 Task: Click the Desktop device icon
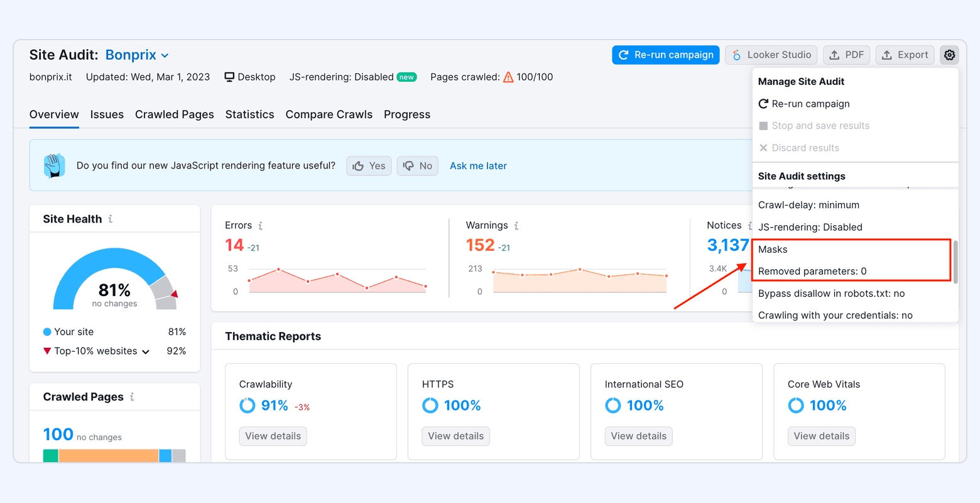227,77
